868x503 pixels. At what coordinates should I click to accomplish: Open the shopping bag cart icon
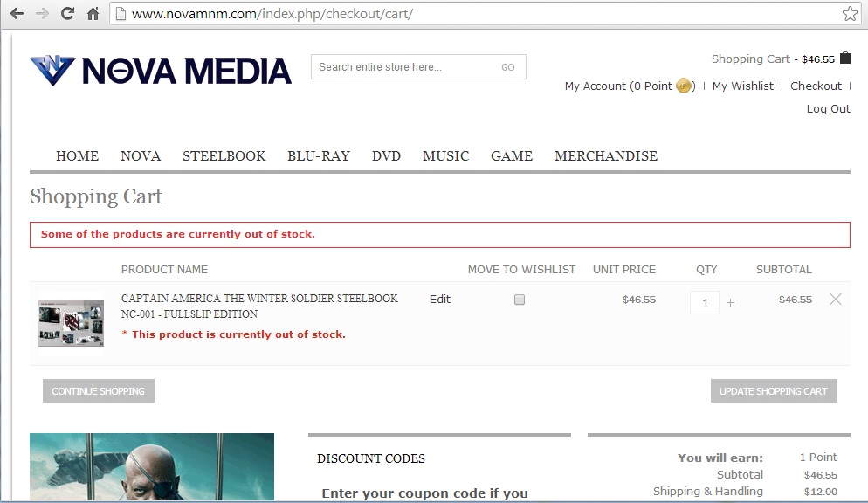click(845, 58)
